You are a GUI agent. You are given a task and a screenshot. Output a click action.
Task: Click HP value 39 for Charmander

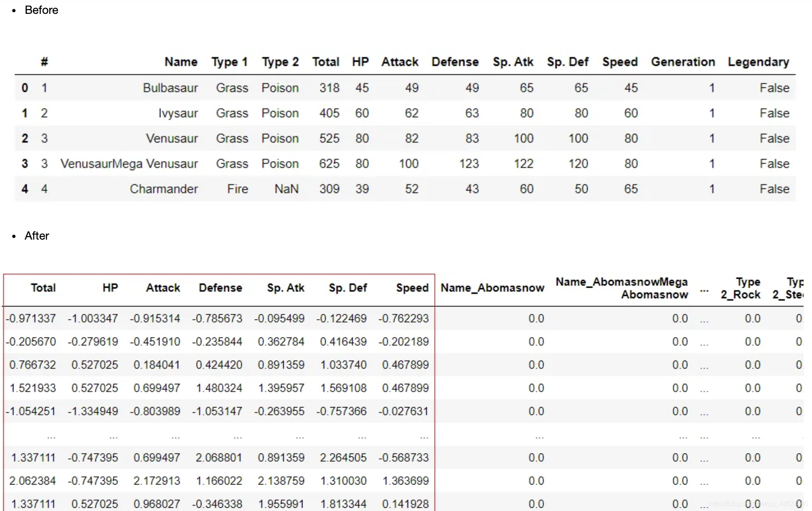[362, 189]
